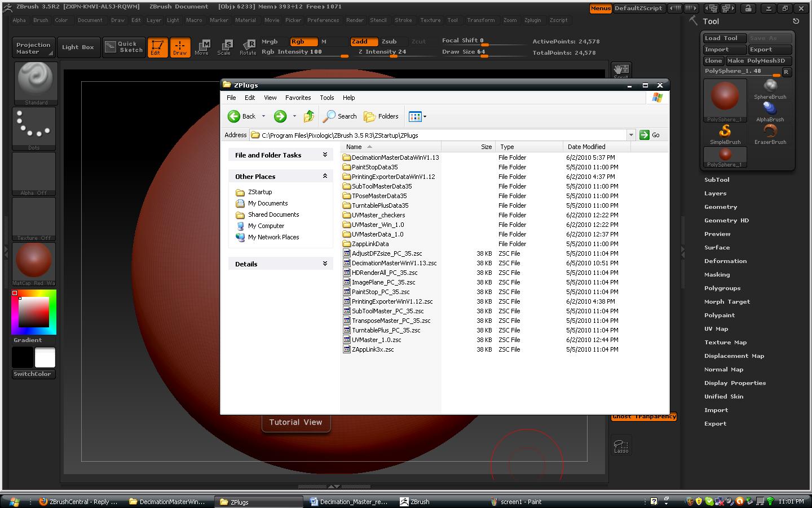This screenshot has width=812, height=508.
Task: Expand the SubTool palette section
Action: coord(717,179)
